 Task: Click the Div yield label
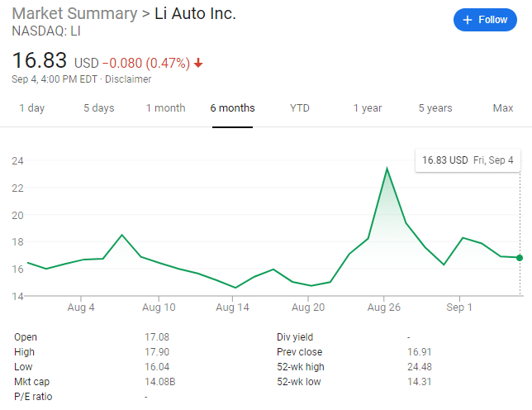pos(295,337)
